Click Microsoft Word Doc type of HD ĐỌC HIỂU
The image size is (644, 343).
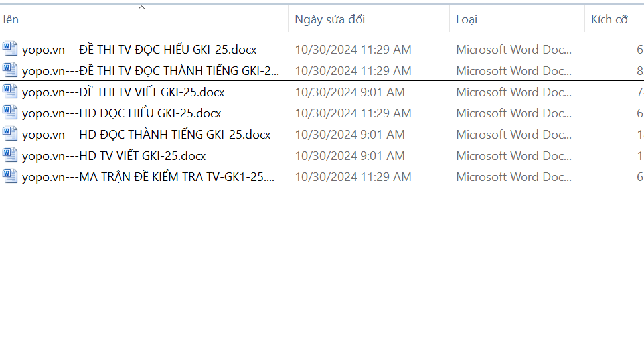[x=513, y=113]
